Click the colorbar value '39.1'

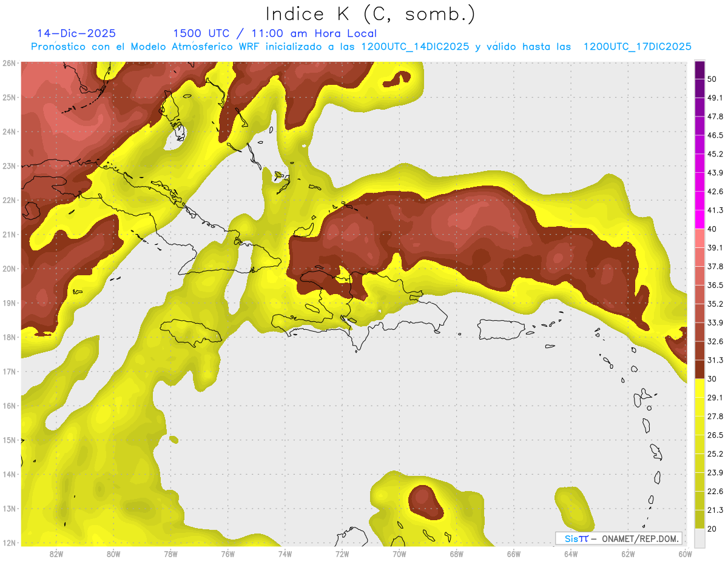point(715,247)
